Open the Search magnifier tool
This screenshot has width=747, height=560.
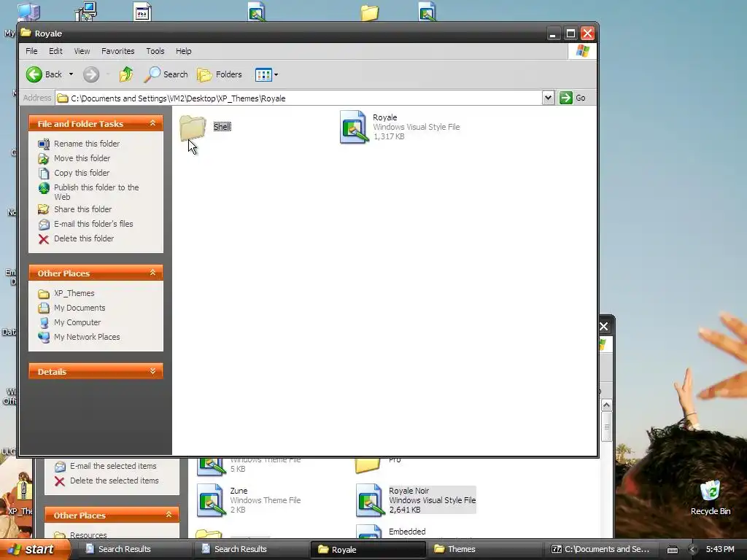(166, 74)
